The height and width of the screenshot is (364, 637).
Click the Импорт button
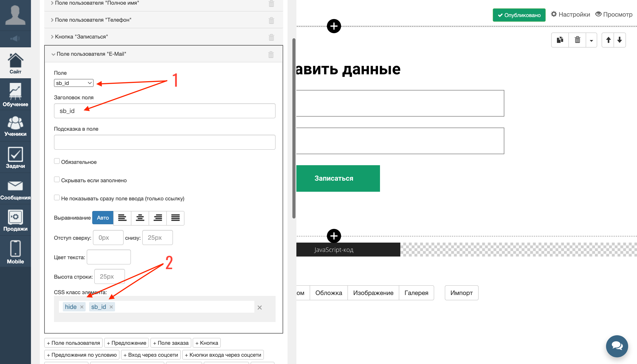pyautogui.click(x=461, y=293)
